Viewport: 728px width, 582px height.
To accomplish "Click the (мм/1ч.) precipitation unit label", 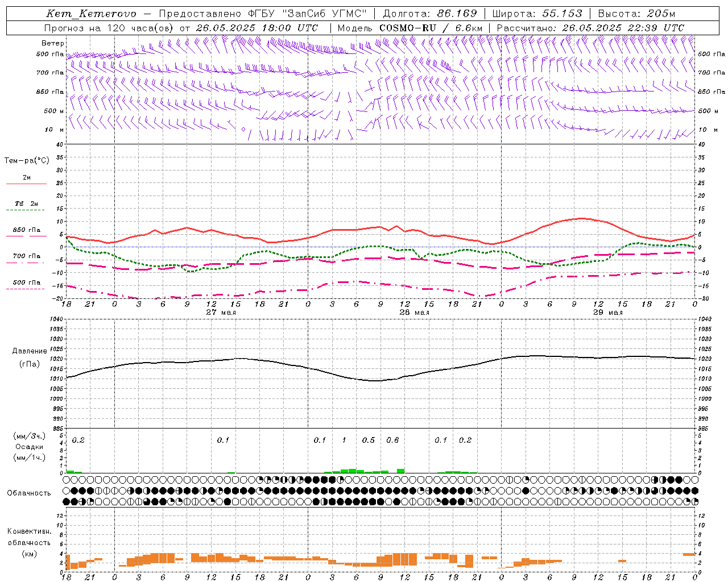I will (x=29, y=458).
